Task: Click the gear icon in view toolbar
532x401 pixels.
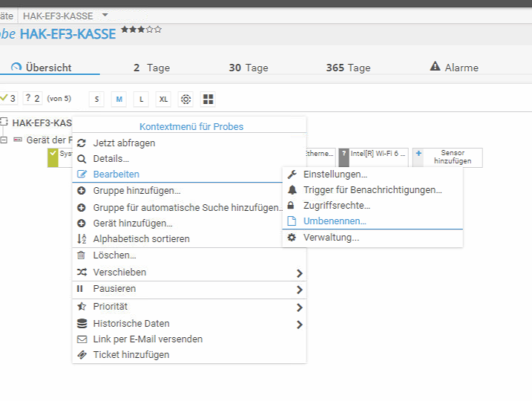Action: [185, 99]
